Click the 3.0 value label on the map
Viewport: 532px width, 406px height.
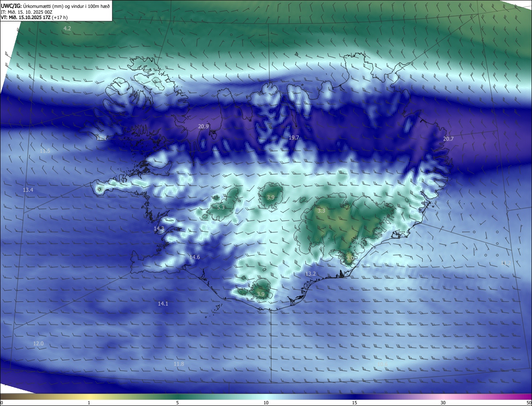(350, 258)
